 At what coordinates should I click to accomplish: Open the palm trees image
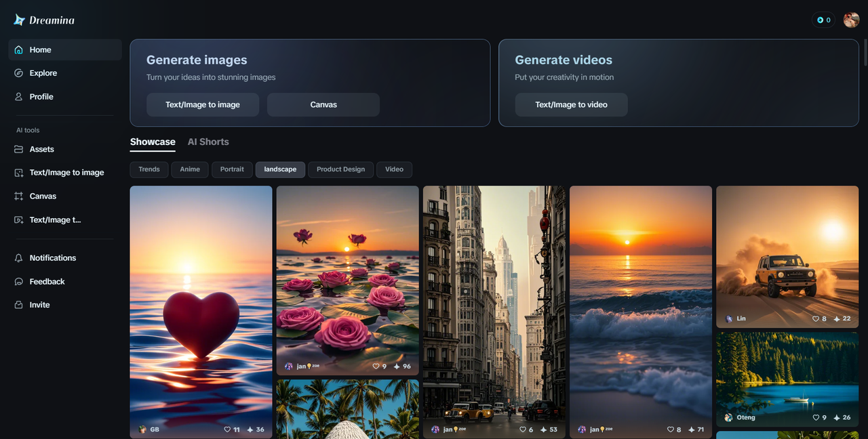click(x=347, y=409)
